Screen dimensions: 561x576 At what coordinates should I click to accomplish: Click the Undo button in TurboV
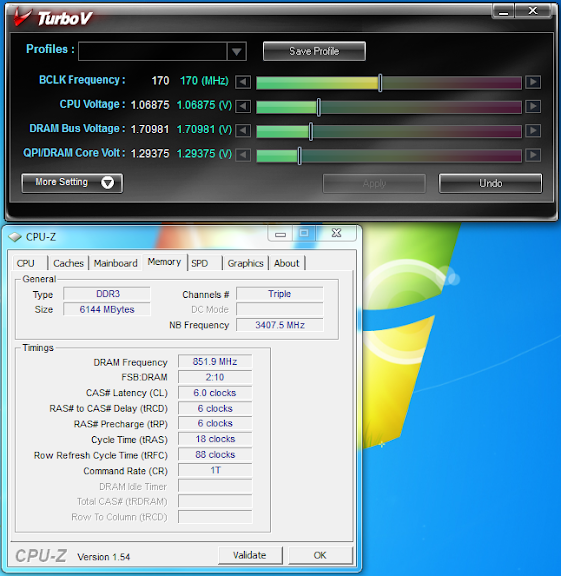[x=490, y=183]
